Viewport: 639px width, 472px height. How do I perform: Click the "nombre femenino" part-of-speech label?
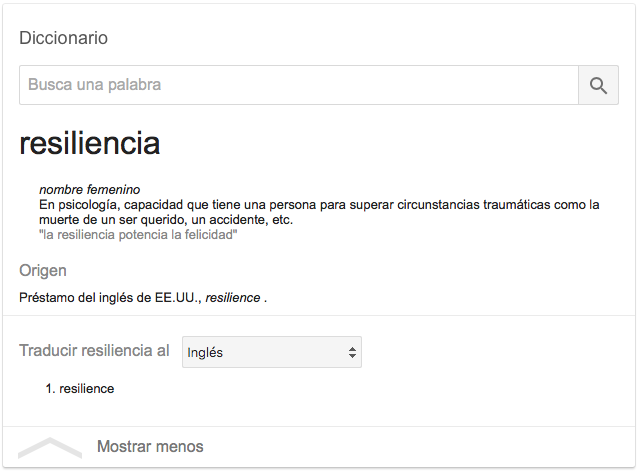[x=89, y=190]
